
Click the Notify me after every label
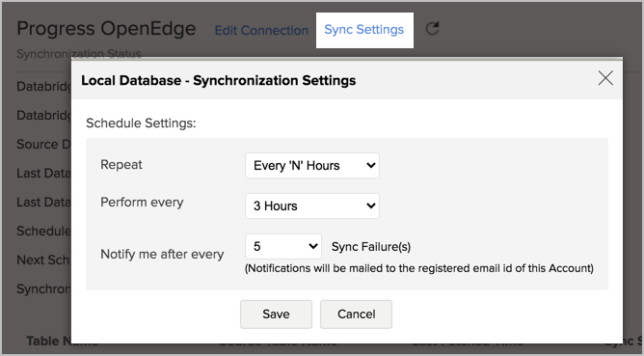(162, 254)
